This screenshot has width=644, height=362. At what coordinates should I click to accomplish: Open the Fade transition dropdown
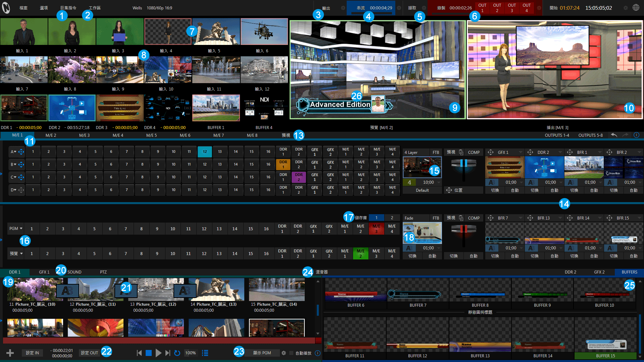(416, 218)
